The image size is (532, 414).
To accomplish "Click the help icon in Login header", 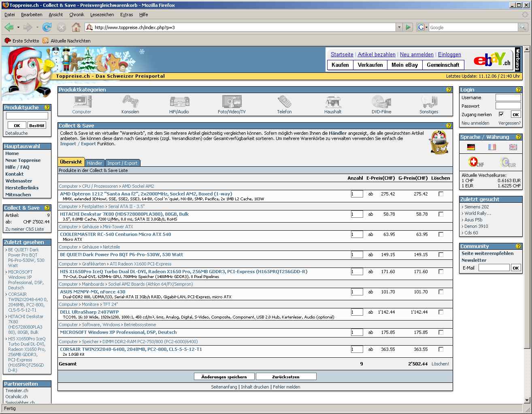I will click(x=518, y=90).
